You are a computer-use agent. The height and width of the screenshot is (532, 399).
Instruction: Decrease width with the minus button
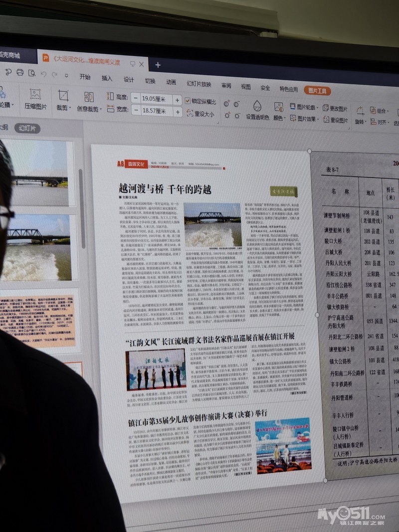coord(136,110)
